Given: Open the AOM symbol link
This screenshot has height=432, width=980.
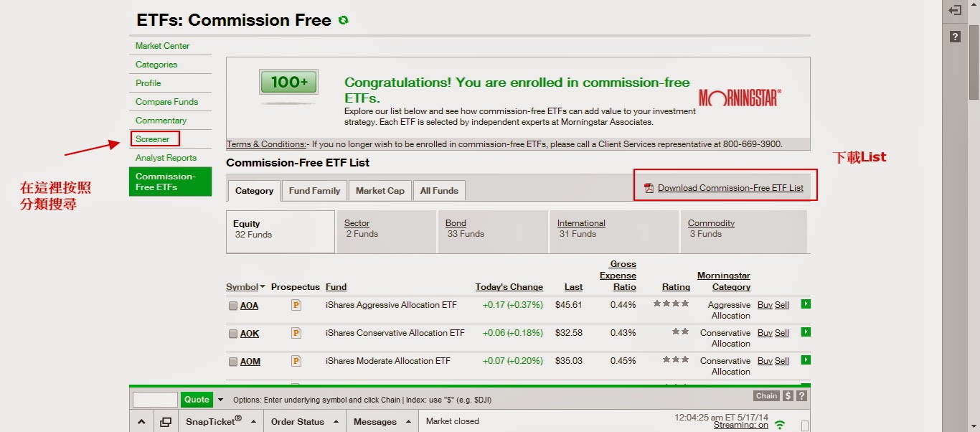Looking at the screenshot, I should click(x=250, y=362).
